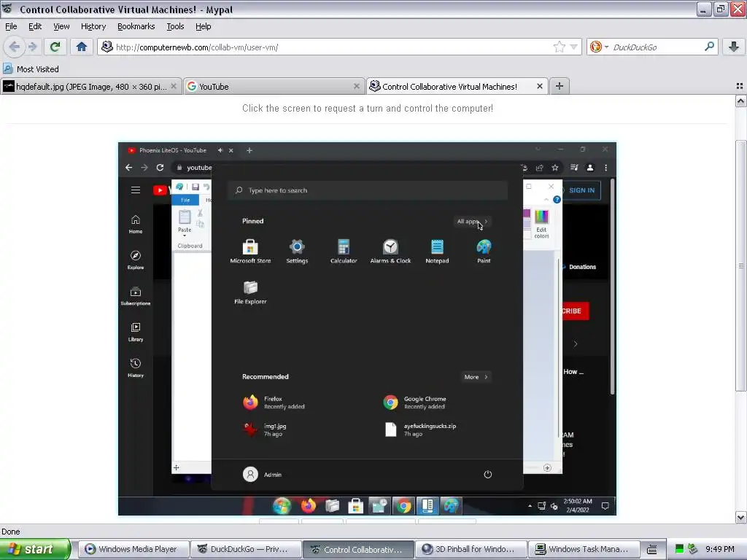Open File Explorer pinned app
This screenshot has width=747, height=560.
pyautogui.click(x=250, y=292)
